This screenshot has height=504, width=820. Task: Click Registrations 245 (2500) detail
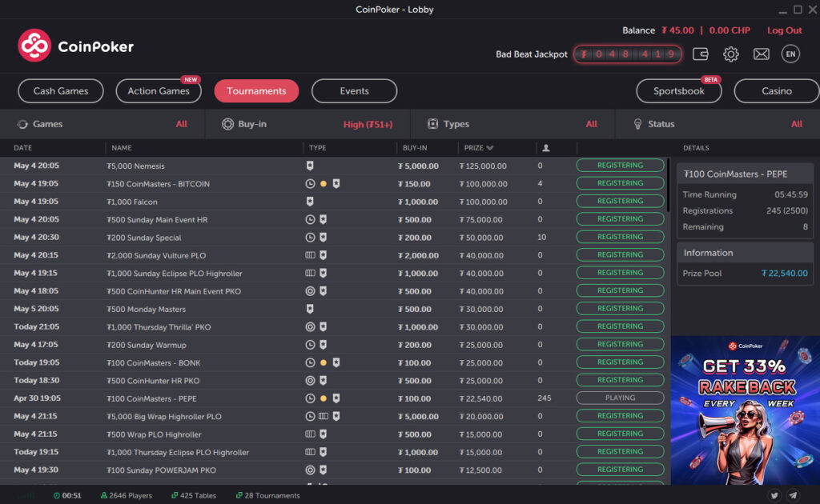tap(746, 210)
